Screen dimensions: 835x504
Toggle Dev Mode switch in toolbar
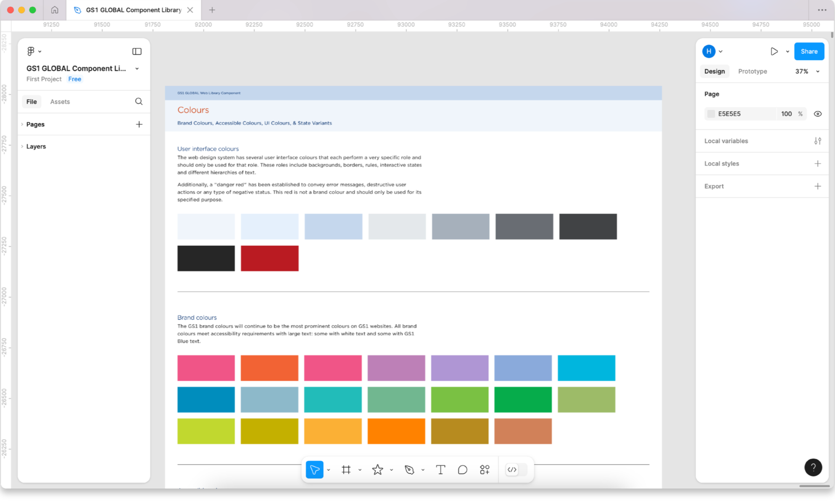(517, 470)
